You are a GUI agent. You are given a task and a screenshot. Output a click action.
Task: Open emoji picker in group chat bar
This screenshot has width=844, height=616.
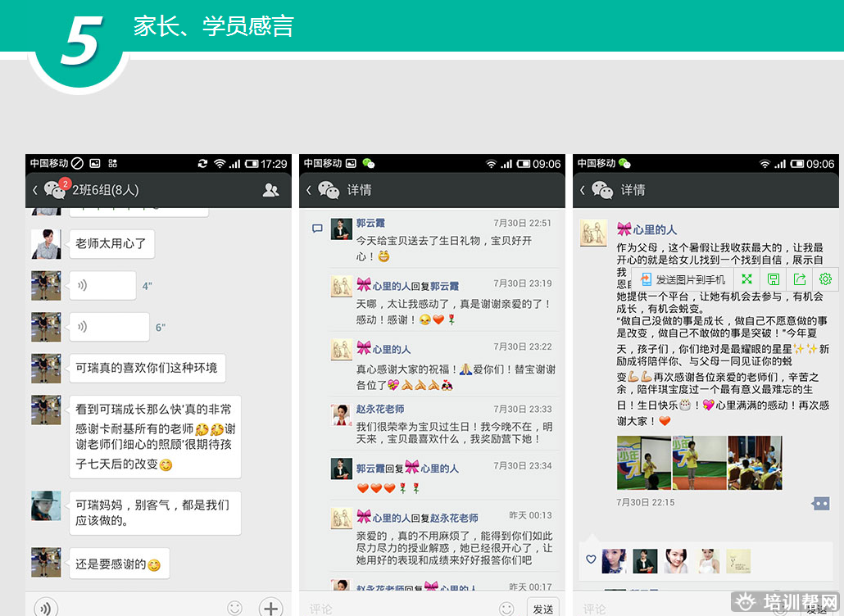click(x=234, y=608)
